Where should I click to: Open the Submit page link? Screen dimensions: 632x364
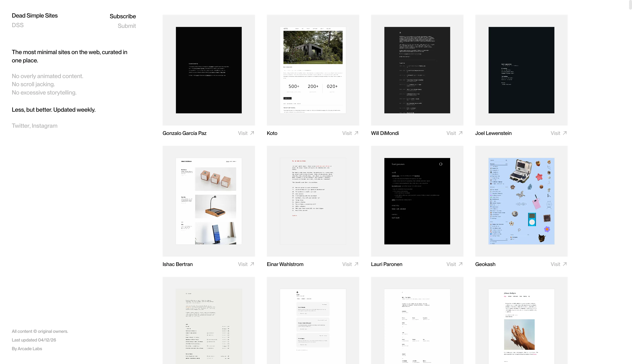127,26
